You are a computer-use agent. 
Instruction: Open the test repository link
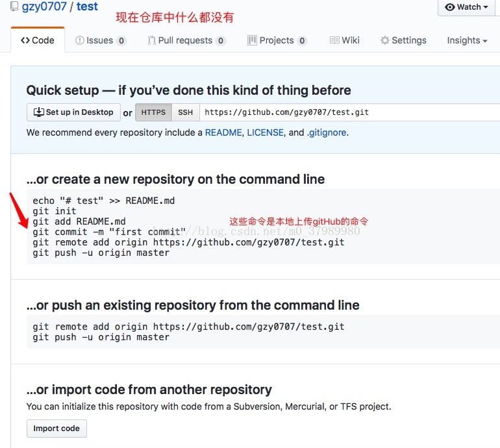pyautogui.click(x=87, y=6)
